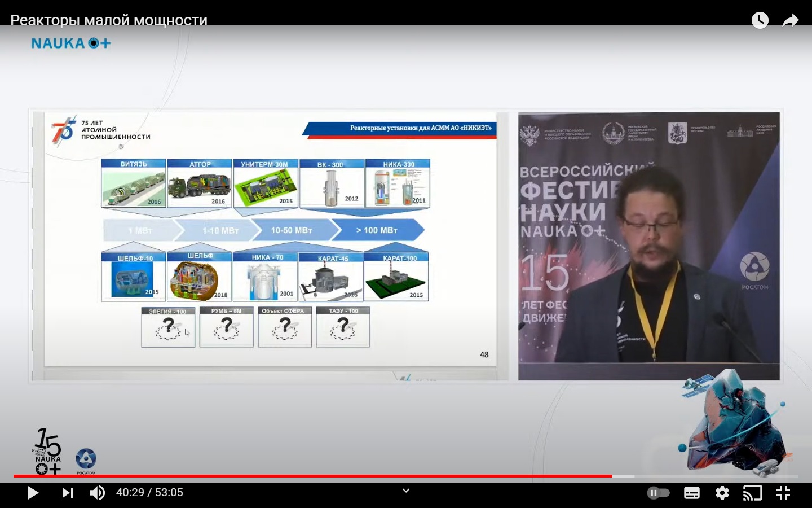
Task: Click the NAUKA 0+ logo top left
Action: [71, 43]
